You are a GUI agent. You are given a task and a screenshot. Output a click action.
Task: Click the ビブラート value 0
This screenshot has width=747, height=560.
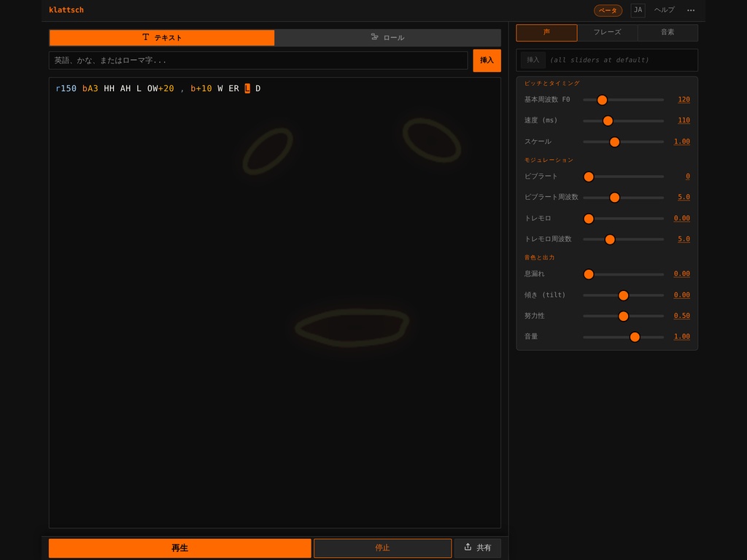pos(687,176)
